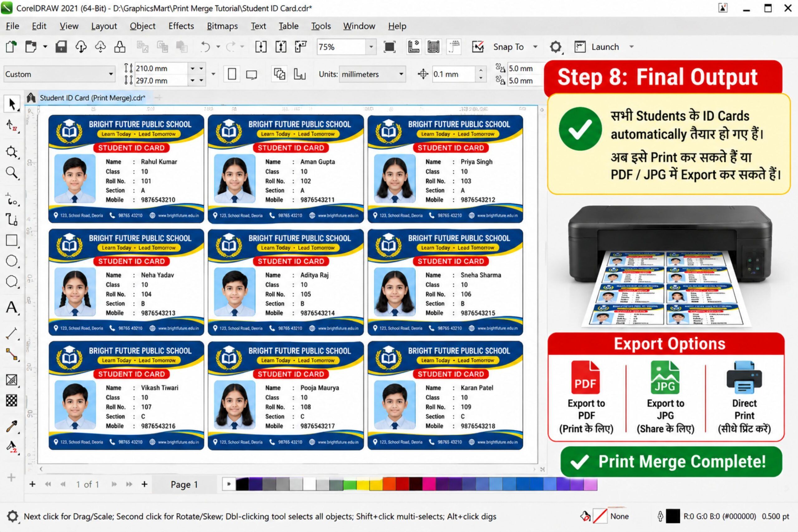
Task: Create a new document with the New icon
Action: [11, 46]
